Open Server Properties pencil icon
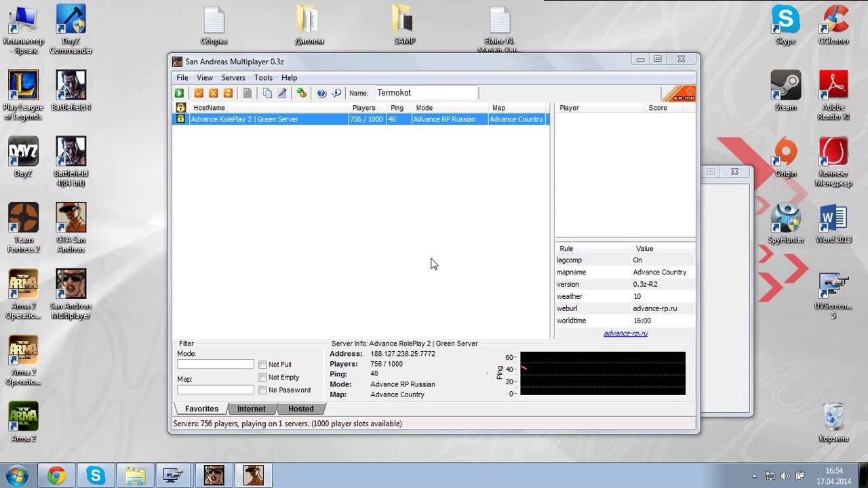This screenshot has width=868, height=488. coord(281,94)
